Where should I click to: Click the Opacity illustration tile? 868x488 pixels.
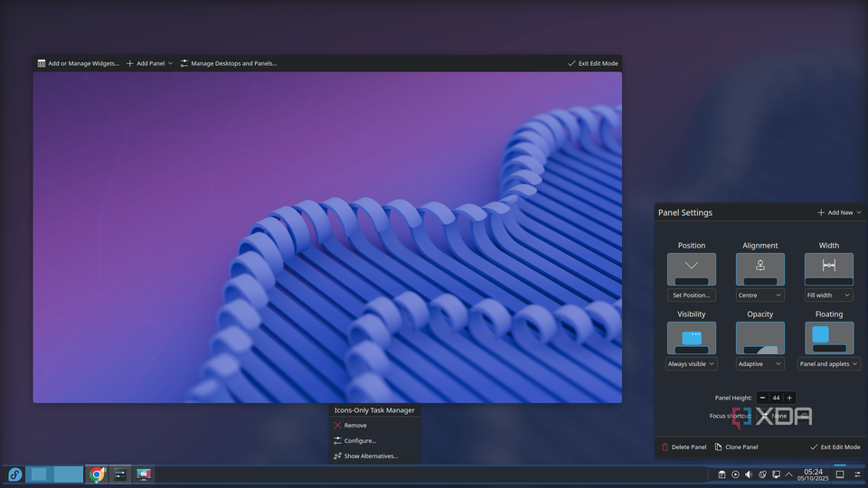[760, 338]
